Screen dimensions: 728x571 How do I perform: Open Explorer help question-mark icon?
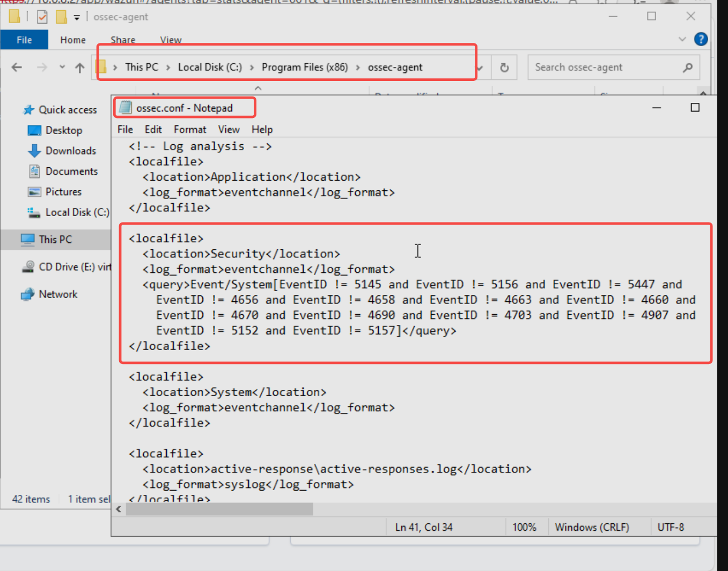tap(701, 39)
